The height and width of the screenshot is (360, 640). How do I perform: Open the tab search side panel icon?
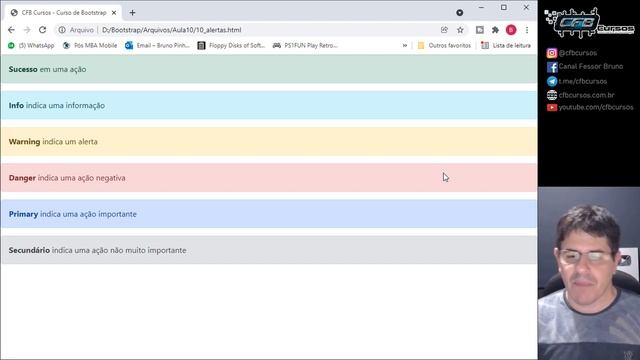coord(480,30)
